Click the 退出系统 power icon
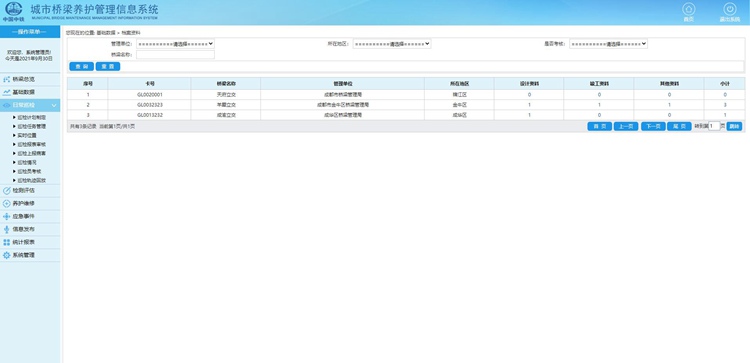Image resolution: width=750 pixels, height=363 pixels. coord(729,9)
